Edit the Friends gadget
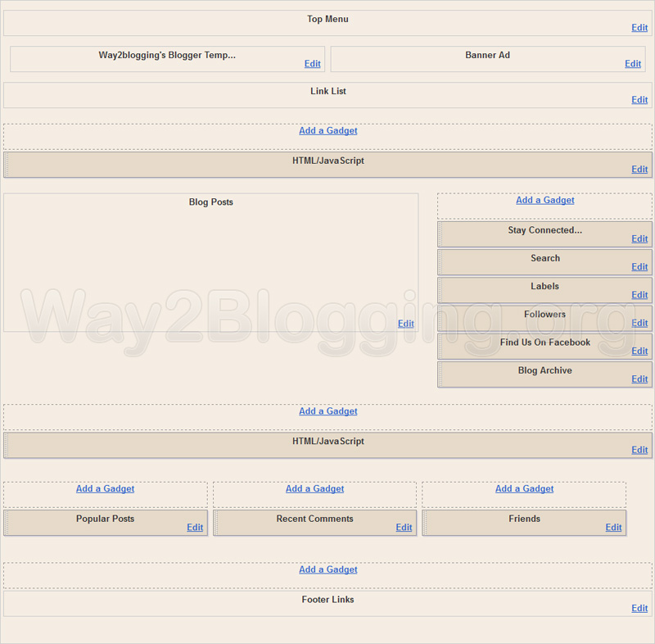 [613, 527]
